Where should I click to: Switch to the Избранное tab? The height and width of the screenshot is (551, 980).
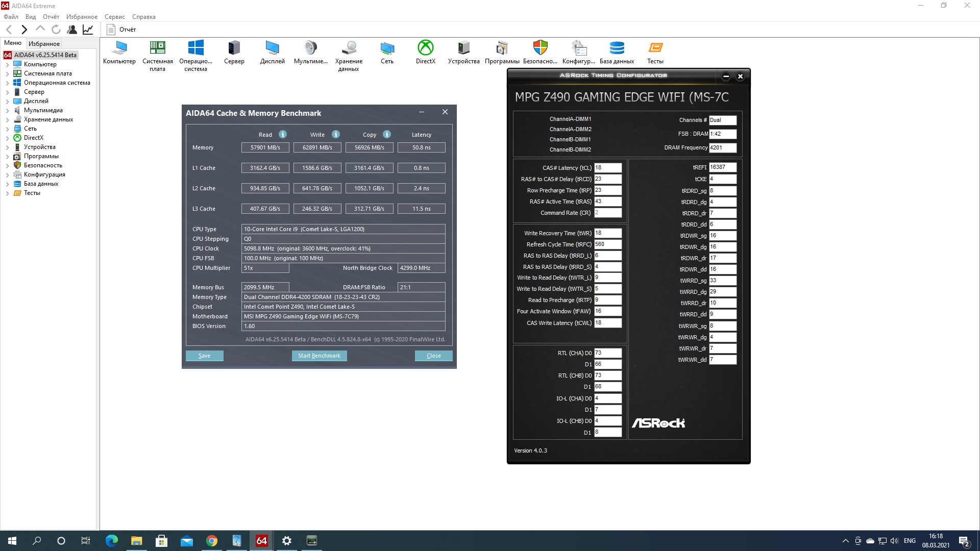click(44, 43)
